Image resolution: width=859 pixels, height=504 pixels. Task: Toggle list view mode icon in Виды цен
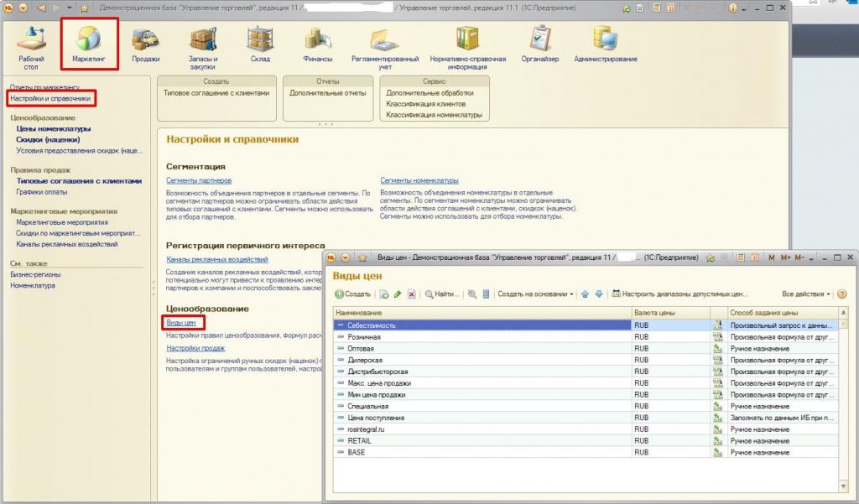point(486,294)
